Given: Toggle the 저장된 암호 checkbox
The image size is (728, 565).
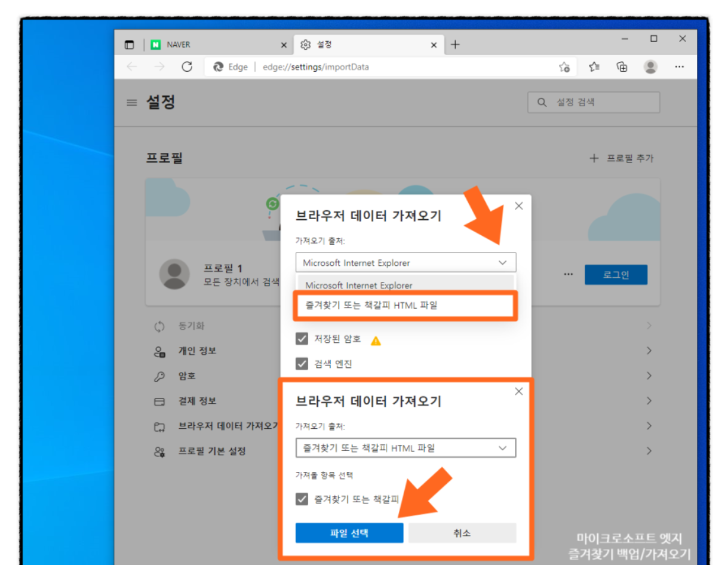Looking at the screenshot, I should [x=302, y=339].
